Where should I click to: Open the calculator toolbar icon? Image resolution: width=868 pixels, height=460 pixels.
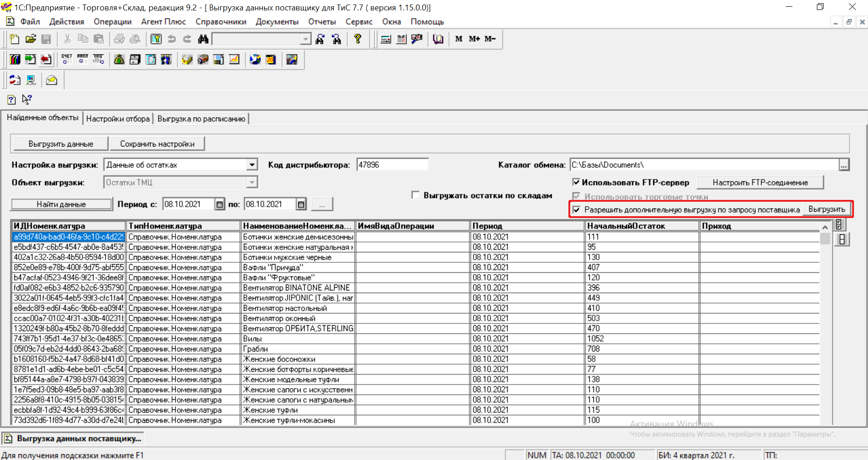click(386, 39)
